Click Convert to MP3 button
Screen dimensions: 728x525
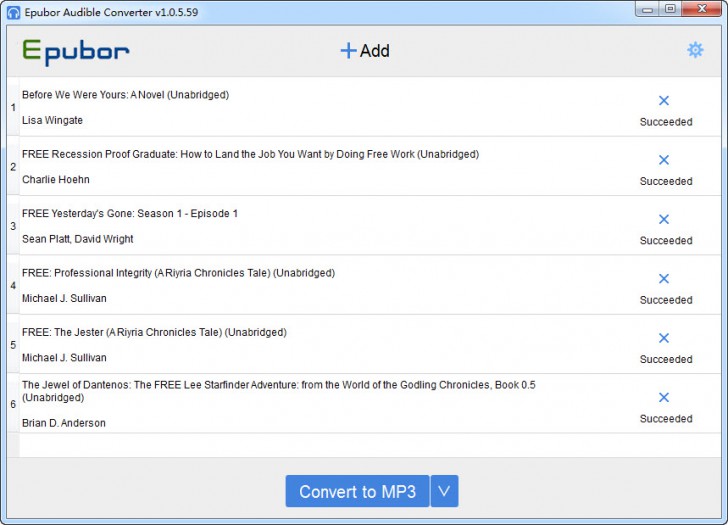358,491
